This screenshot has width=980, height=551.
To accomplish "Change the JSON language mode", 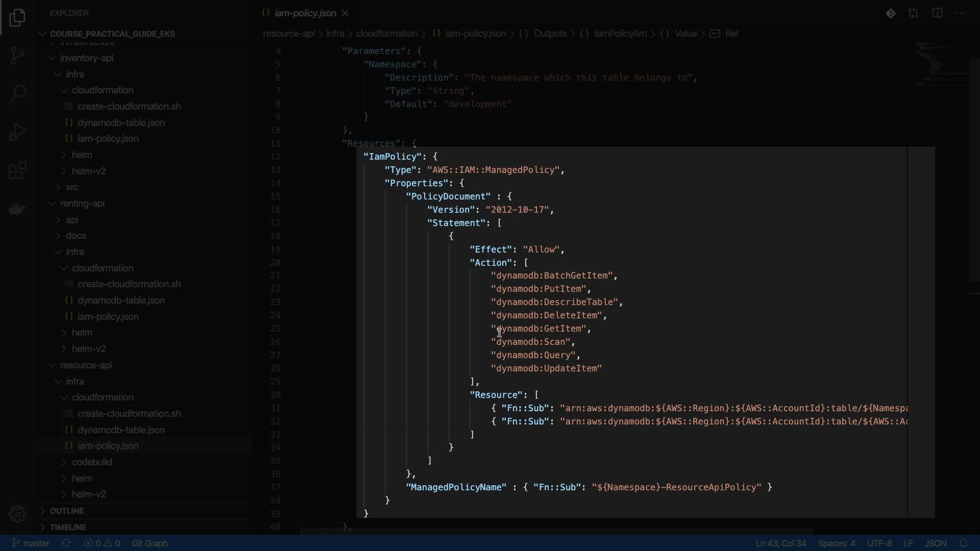I will pyautogui.click(x=935, y=543).
